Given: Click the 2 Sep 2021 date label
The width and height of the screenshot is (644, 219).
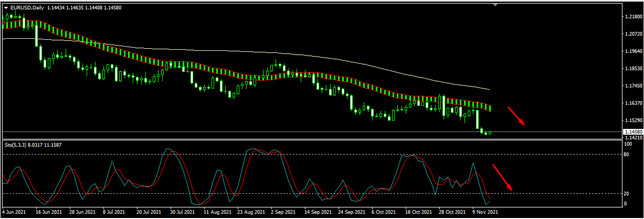Looking at the screenshot, I should click(283, 213).
